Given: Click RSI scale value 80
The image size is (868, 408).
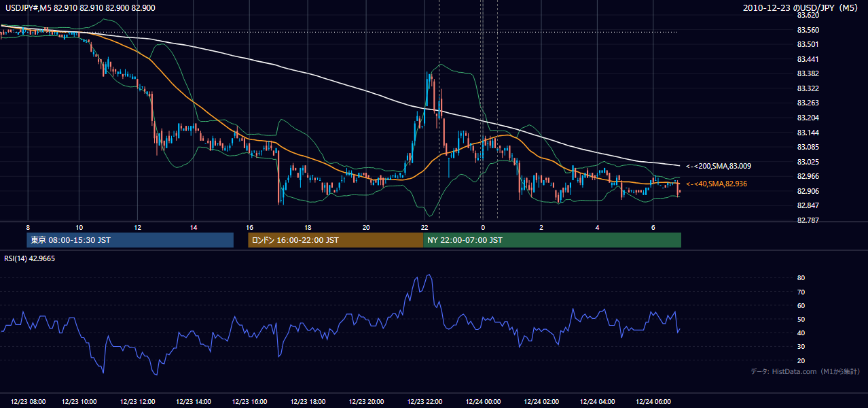Looking at the screenshot, I should coord(801,278).
